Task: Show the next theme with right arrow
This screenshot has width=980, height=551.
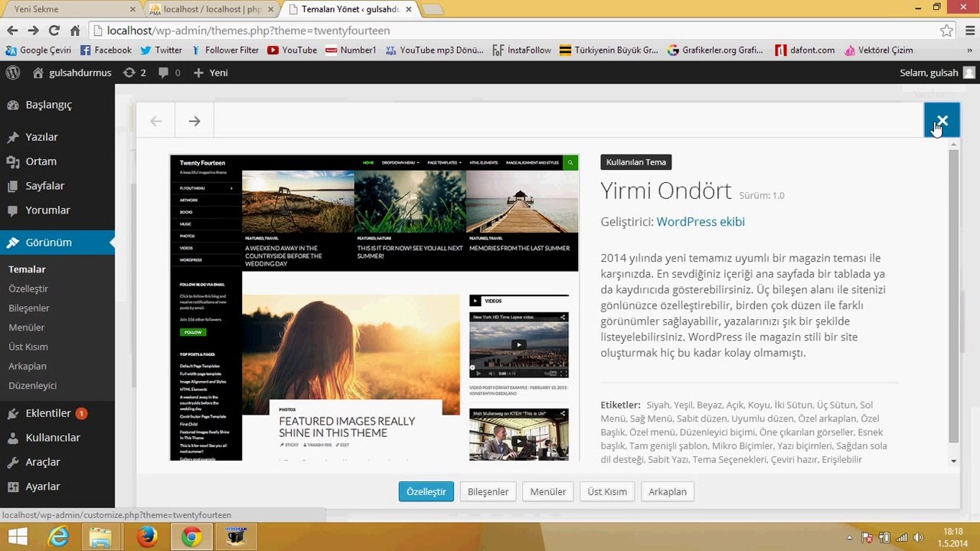Action: tap(194, 121)
